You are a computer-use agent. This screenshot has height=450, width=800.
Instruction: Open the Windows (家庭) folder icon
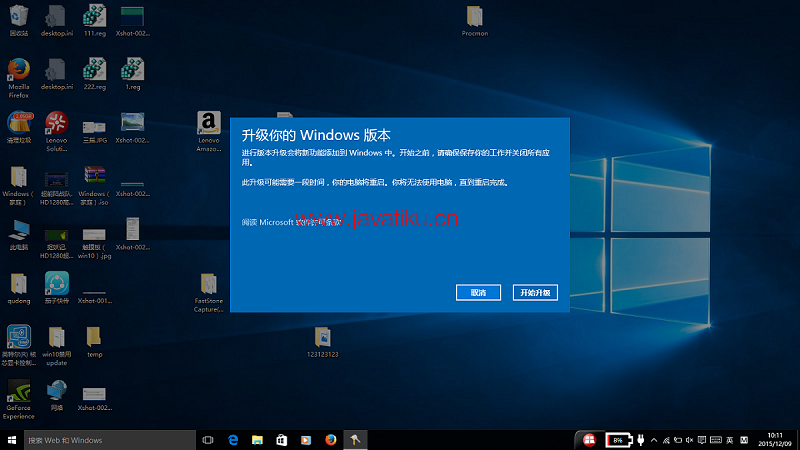click(18, 186)
